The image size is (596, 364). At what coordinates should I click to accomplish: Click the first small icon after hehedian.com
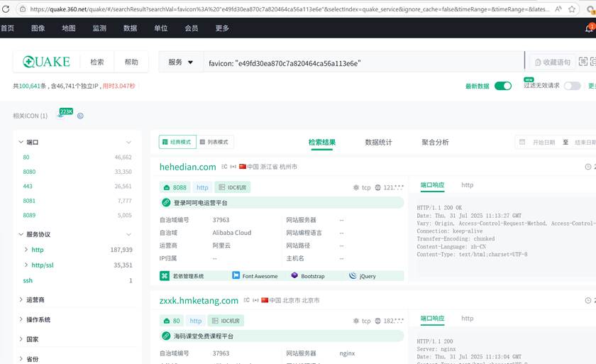tap(224, 167)
